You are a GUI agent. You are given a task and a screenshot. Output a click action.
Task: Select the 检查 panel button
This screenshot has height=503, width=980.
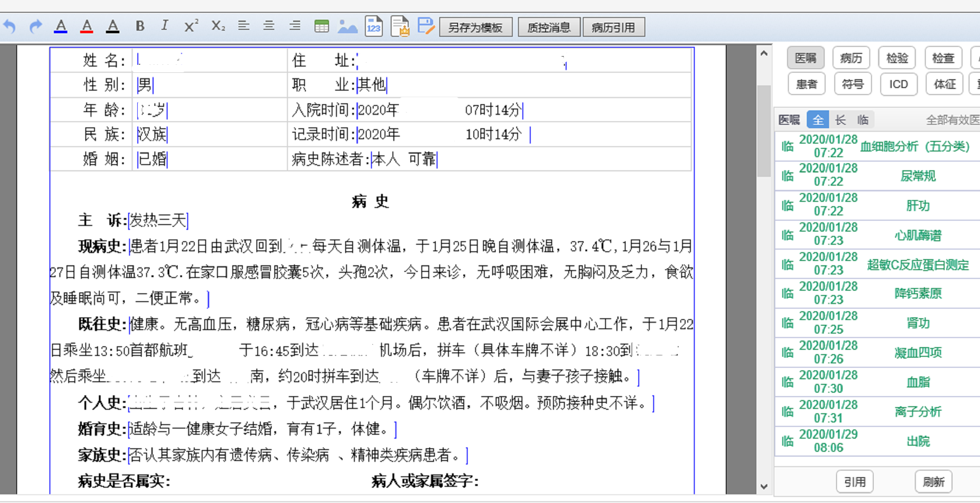coord(943,58)
